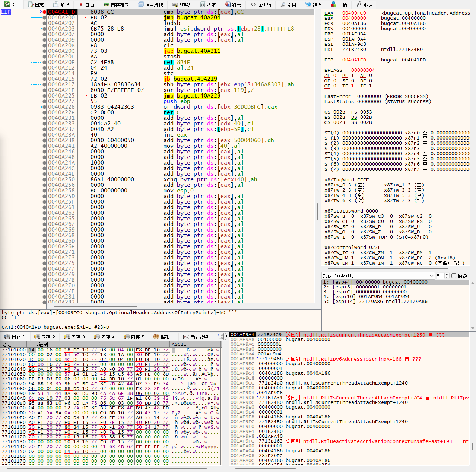The image size is (476, 472).
Task: Switch to the CPU tab
Action: coord(12,4)
